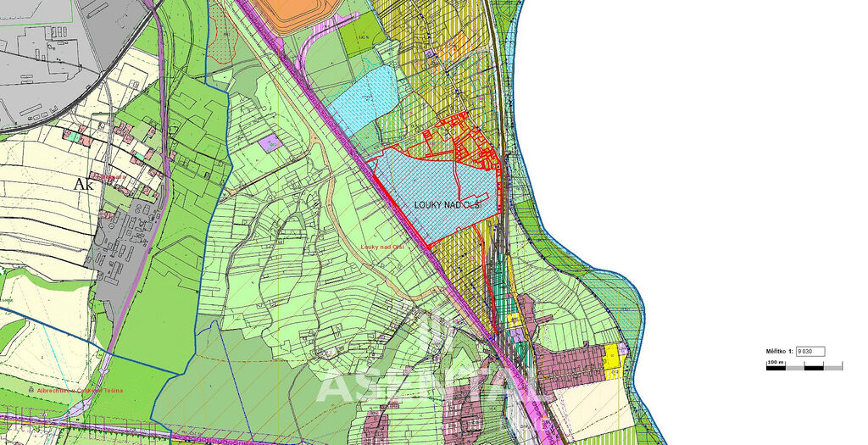Click the Měřítko scale input field showing 9 030

point(810,352)
